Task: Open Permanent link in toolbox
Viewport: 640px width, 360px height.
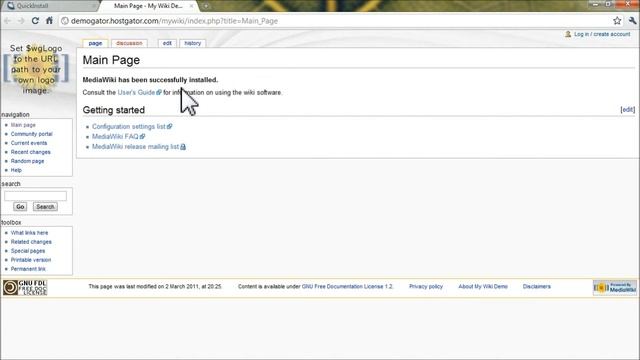Action: coord(28,269)
